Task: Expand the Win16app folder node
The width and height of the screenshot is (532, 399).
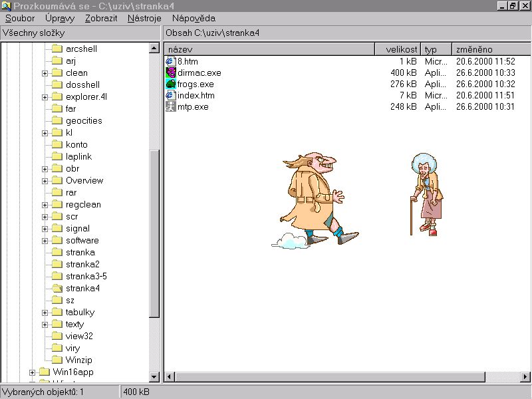Action: click(32, 372)
